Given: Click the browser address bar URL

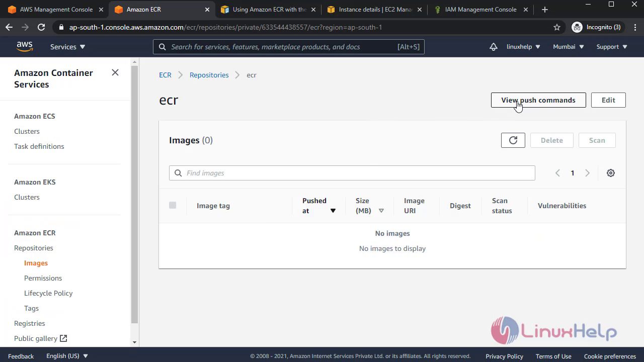Looking at the screenshot, I should click(225, 27).
